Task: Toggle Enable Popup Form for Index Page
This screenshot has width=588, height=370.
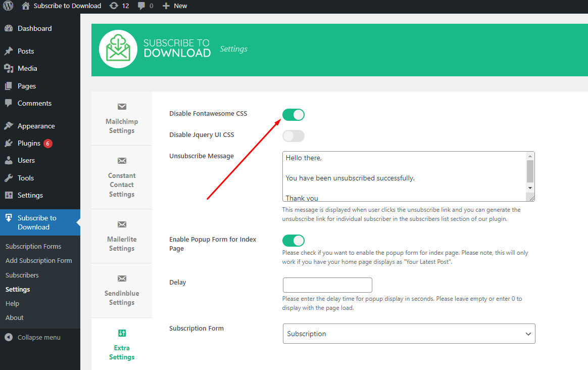Action: pos(293,241)
